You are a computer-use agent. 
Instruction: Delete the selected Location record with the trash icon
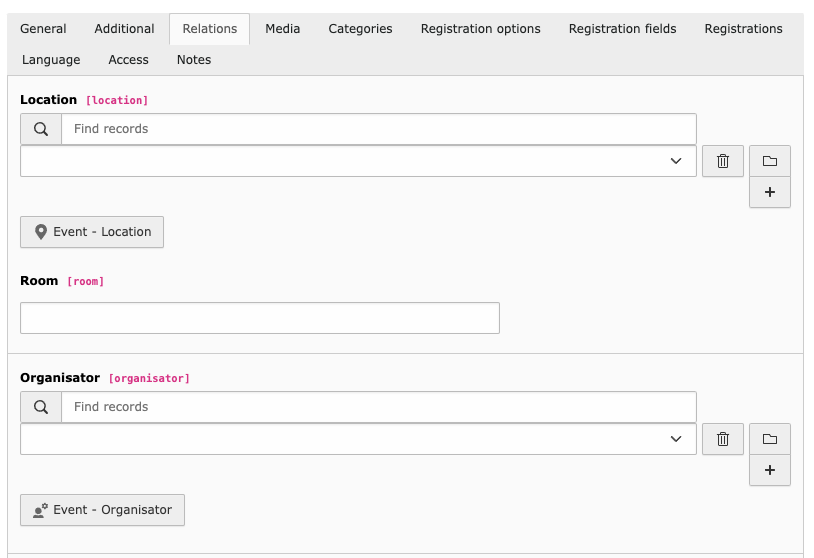pyautogui.click(x=723, y=161)
